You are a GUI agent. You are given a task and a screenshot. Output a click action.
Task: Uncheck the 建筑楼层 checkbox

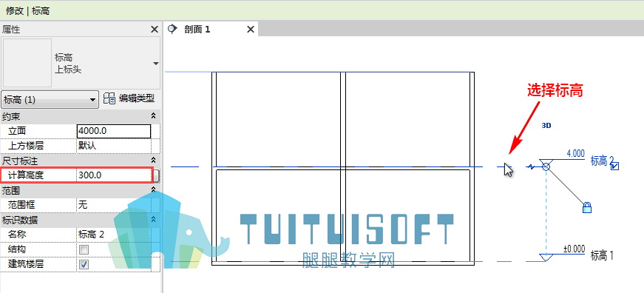click(x=84, y=264)
